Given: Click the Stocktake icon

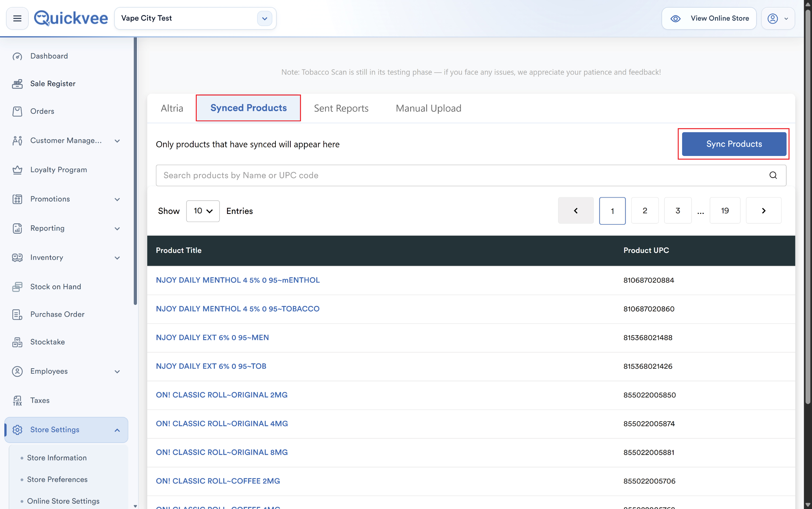Looking at the screenshot, I should (x=17, y=342).
